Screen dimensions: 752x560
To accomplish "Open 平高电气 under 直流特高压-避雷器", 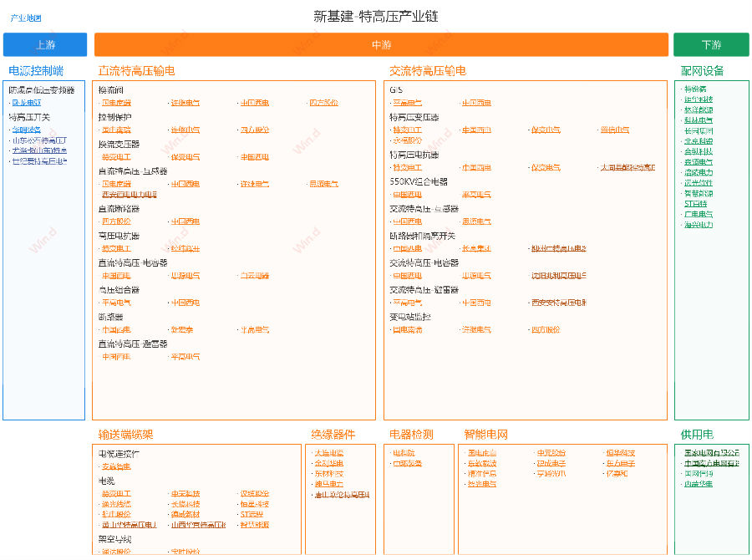I will click(x=185, y=357).
